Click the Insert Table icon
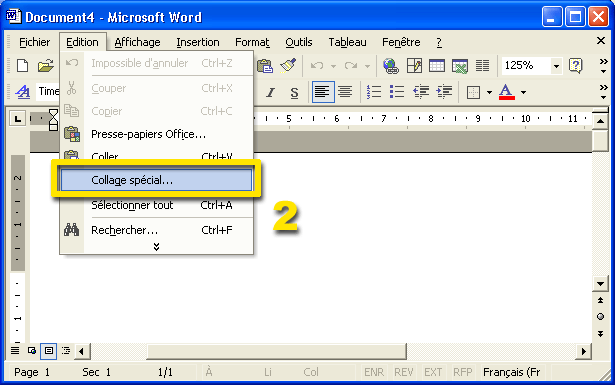The width and height of the screenshot is (615, 385). pos(437,65)
